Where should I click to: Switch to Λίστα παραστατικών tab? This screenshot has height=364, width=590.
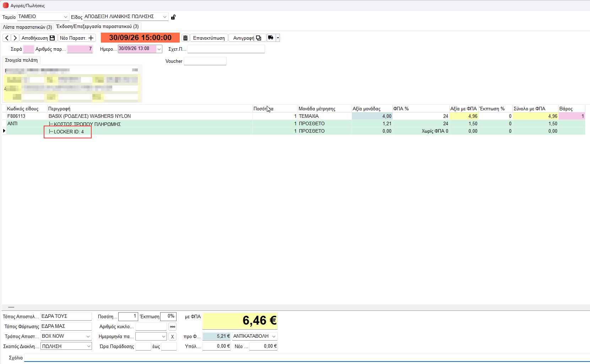click(x=27, y=27)
